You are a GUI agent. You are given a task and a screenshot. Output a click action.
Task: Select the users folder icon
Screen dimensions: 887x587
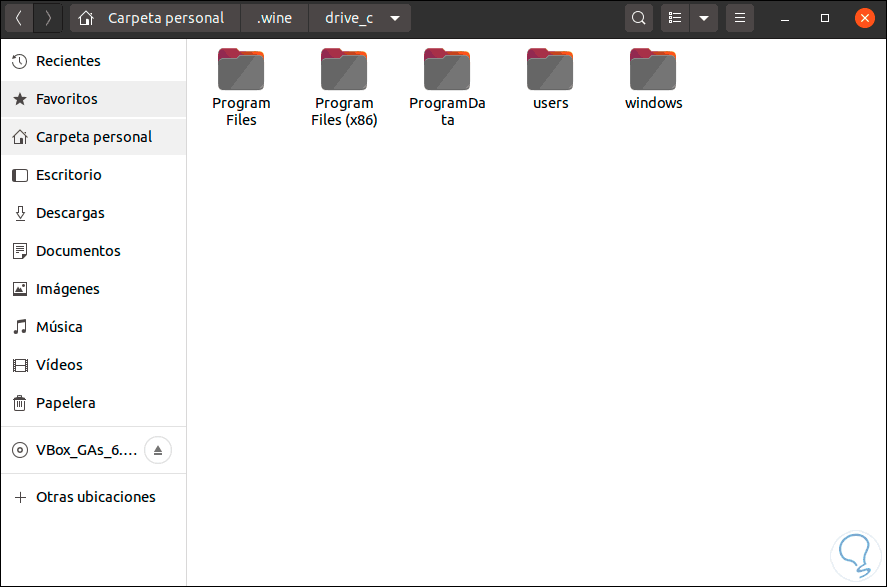pos(550,70)
